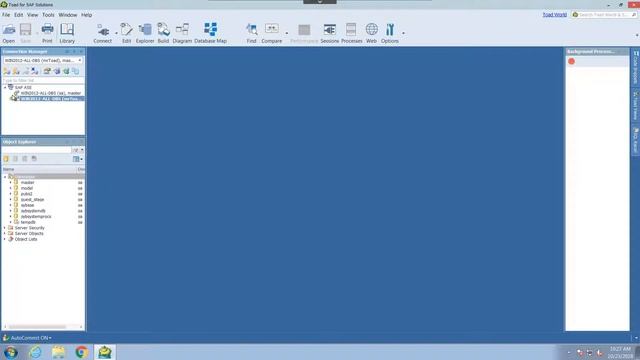640x360 pixels.
Task: Open the Tools menu
Action: click(48, 15)
